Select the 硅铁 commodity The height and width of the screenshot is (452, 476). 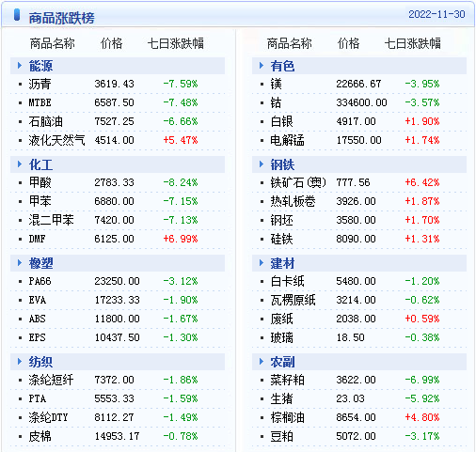pyautogui.click(x=281, y=239)
